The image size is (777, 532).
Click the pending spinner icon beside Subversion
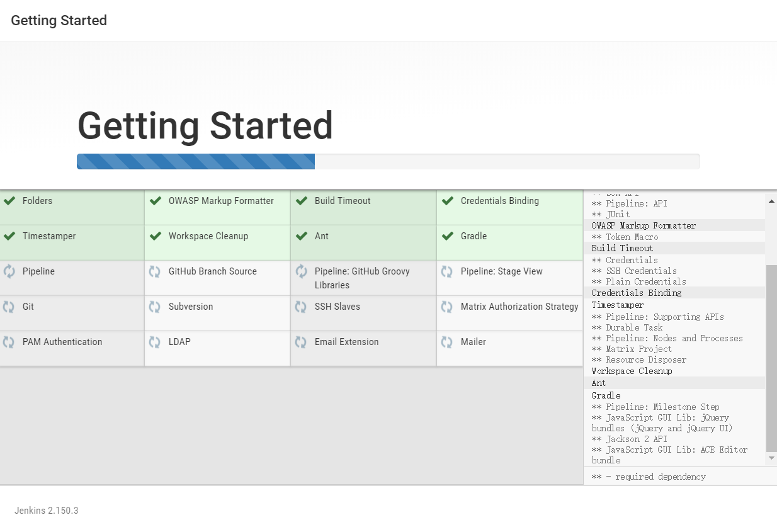[155, 307]
